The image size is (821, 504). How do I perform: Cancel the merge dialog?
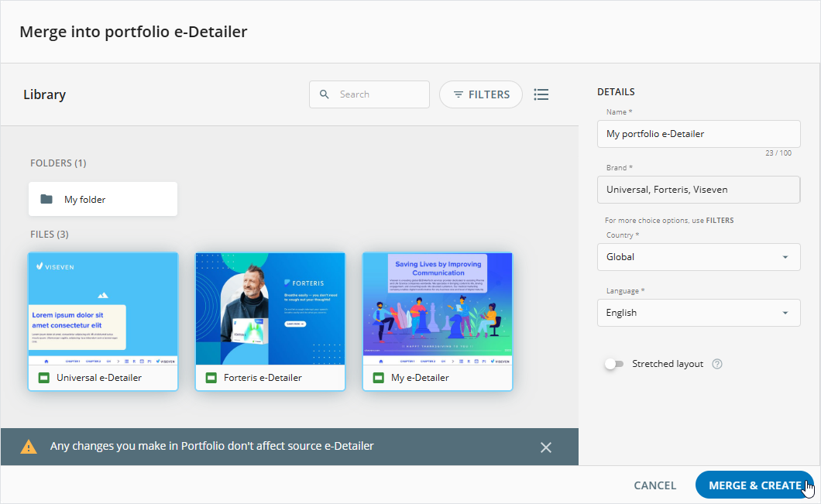coord(654,485)
